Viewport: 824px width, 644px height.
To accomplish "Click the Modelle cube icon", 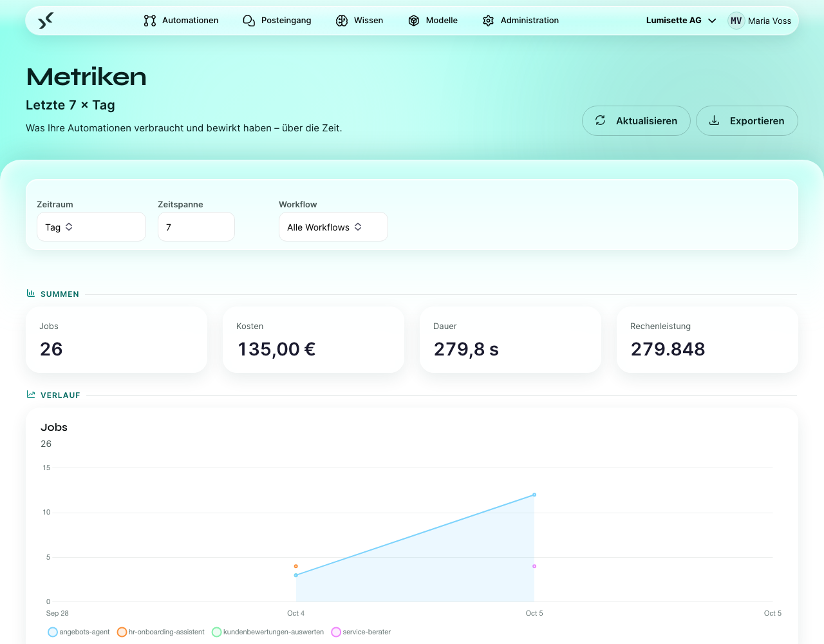I will (414, 21).
